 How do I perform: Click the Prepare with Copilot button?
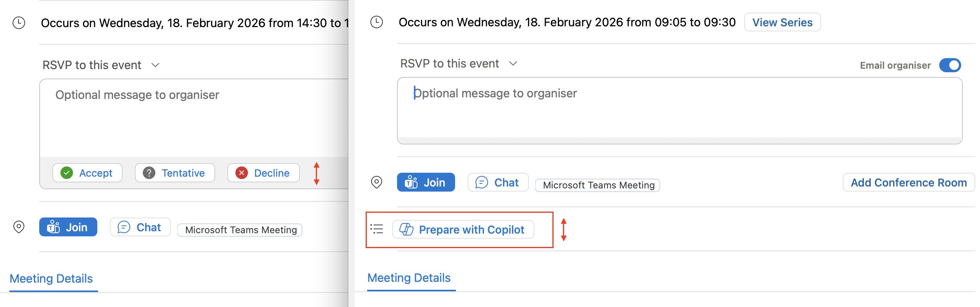463,229
